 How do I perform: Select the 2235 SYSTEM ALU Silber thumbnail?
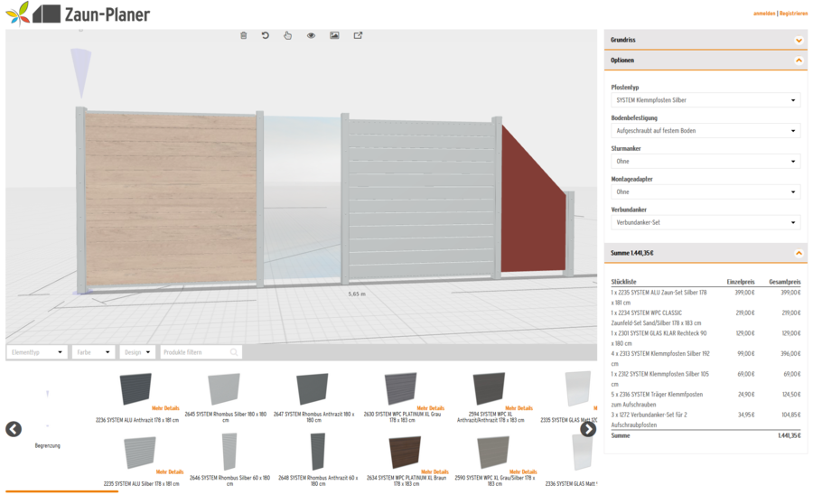(140, 453)
